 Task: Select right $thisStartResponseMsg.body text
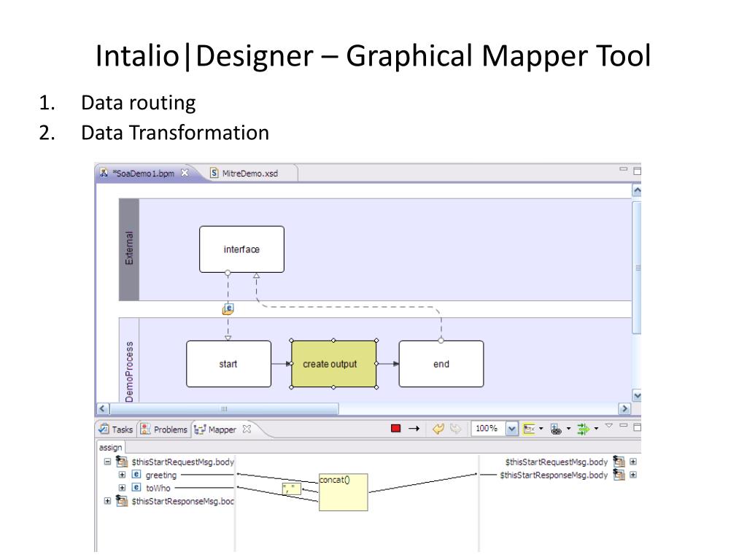click(x=554, y=475)
